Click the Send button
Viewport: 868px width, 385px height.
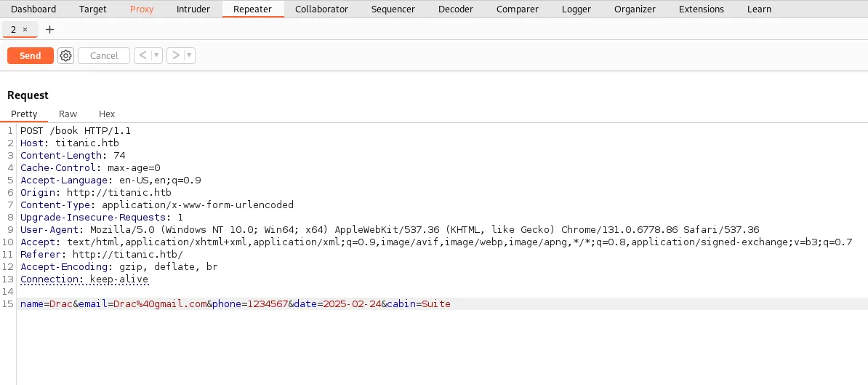[x=31, y=55]
